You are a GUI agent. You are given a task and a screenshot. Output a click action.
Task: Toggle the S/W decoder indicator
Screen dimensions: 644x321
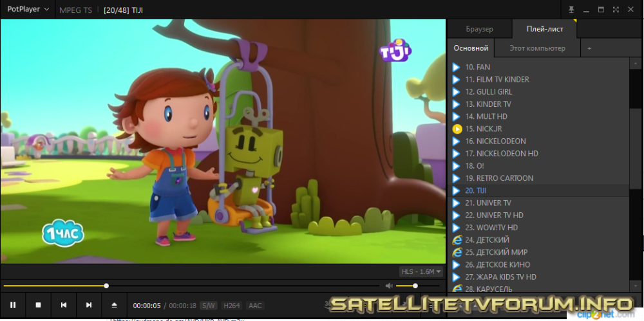(x=209, y=306)
